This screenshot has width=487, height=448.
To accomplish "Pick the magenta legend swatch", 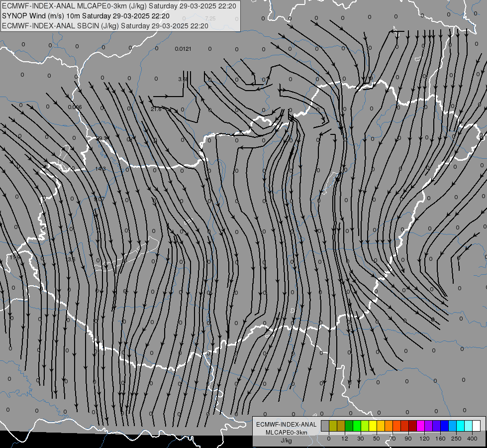I will pos(420,426).
